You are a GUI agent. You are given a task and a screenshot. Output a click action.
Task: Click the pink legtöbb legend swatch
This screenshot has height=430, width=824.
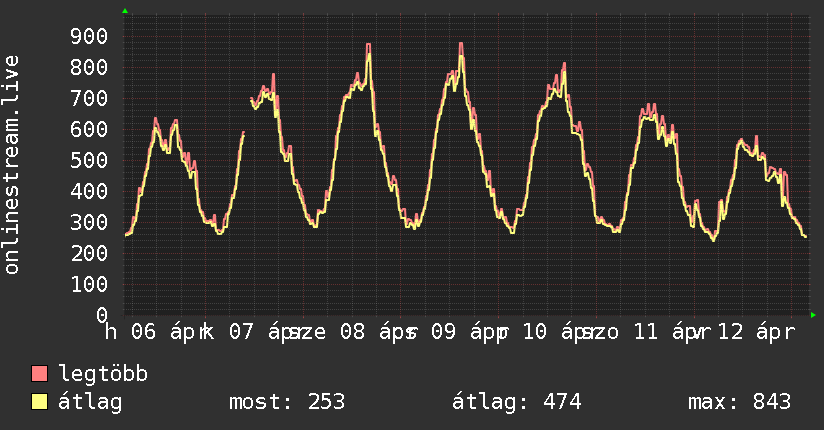pos(40,375)
